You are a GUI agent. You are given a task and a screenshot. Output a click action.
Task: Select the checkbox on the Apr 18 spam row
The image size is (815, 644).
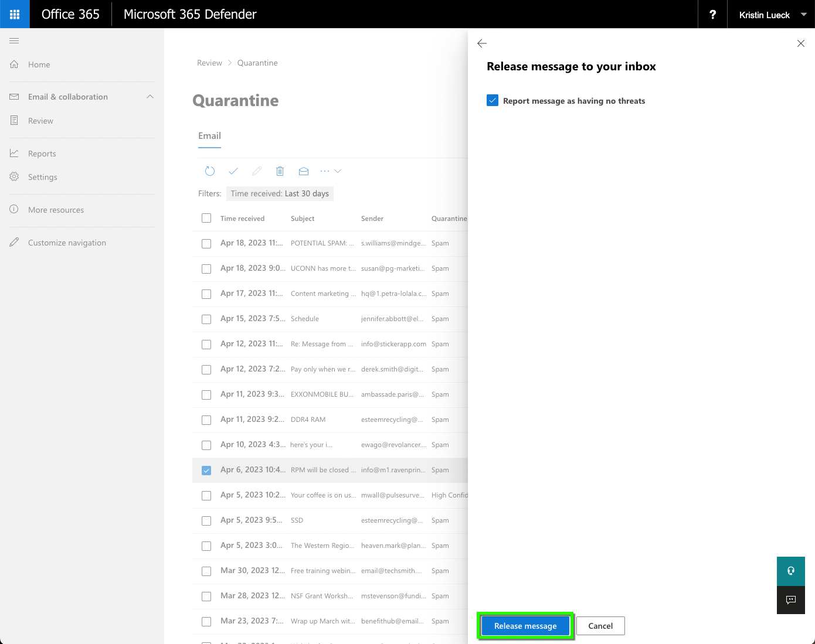(x=206, y=243)
